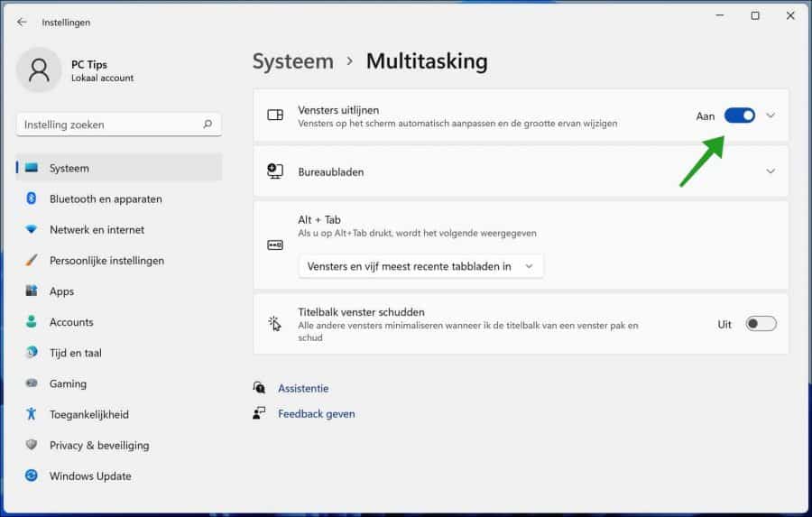This screenshot has width=812, height=517.
Task: Maximize the Instellingen window
Action: pos(755,15)
